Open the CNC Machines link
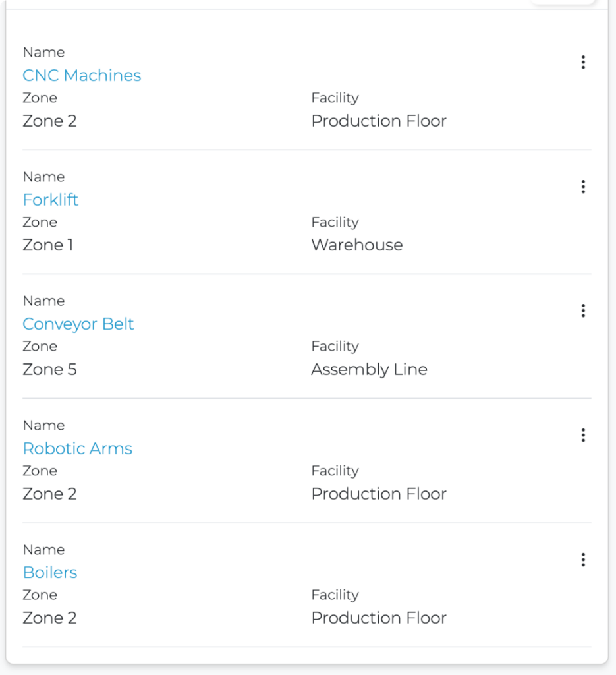This screenshot has width=616, height=675. [x=82, y=76]
